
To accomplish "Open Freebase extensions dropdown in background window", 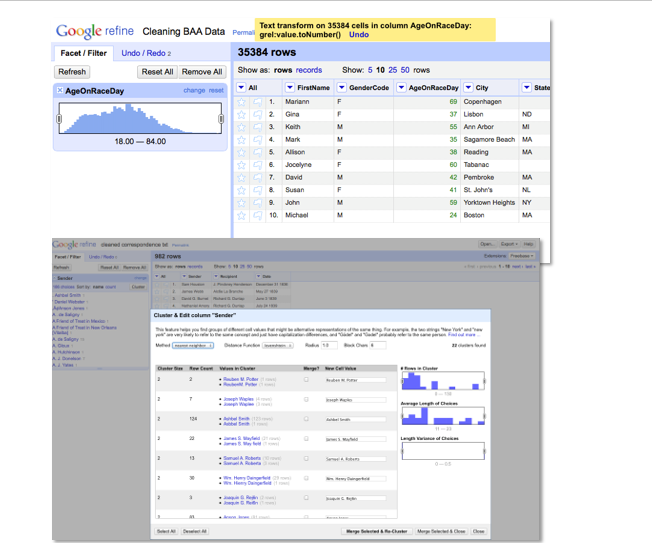I will coord(521,256).
